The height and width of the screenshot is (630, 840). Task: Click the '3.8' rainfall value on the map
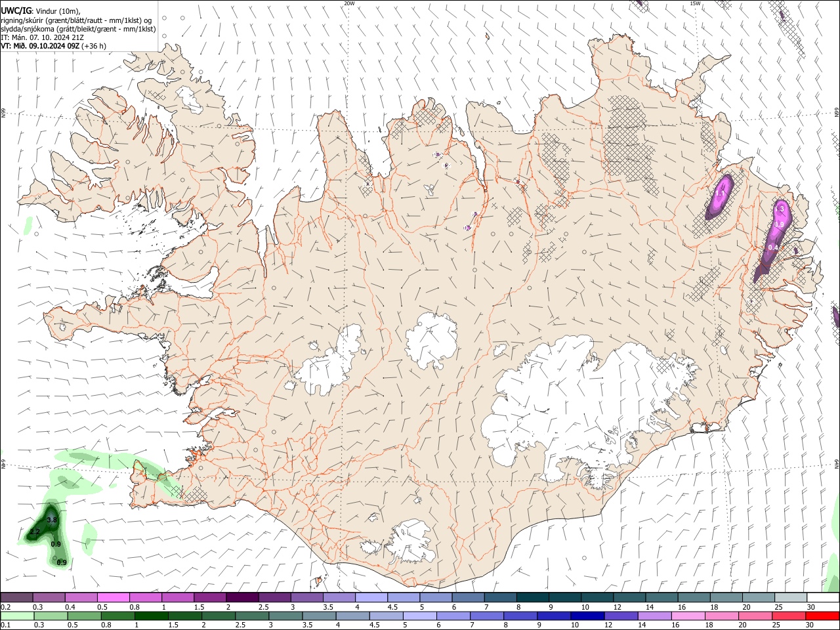(x=52, y=520)
